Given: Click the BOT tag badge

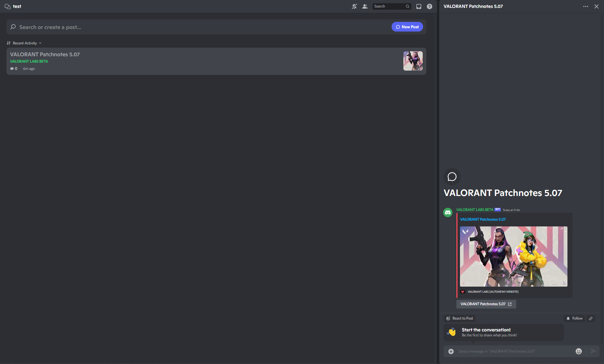Looking at the screenshot, I should point(498,210).
